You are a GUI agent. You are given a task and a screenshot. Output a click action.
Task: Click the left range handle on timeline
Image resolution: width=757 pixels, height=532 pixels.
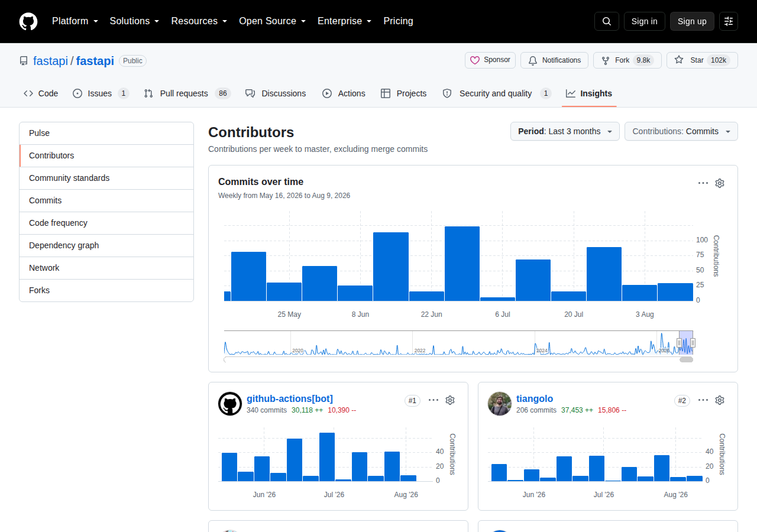tap(679, 342)
